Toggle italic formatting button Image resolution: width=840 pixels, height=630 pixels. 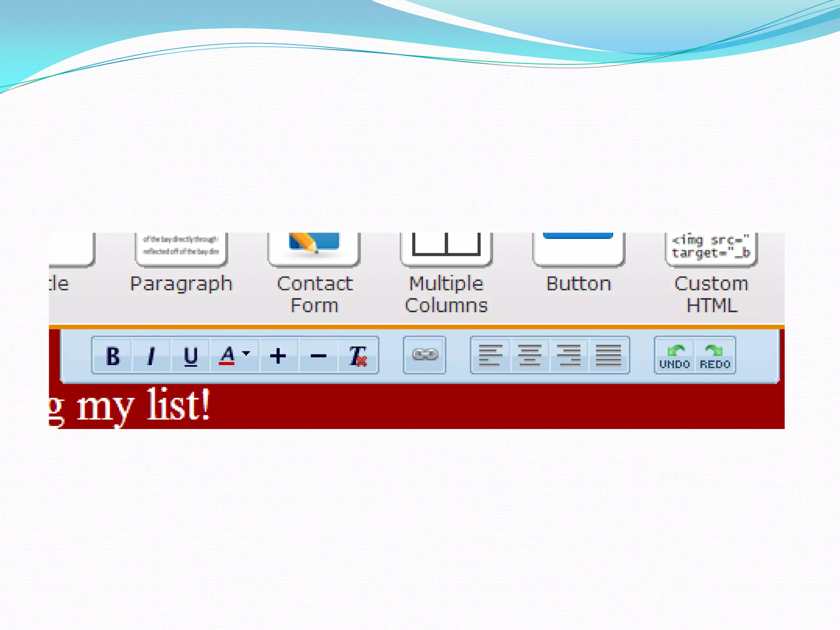point(151,356)
